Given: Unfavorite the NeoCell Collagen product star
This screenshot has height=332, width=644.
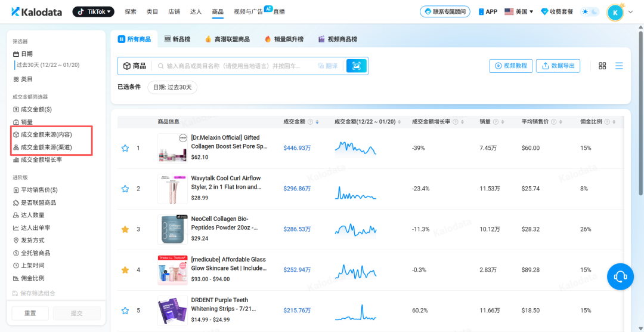Looking at the screenshot, I should coord(125,229).
